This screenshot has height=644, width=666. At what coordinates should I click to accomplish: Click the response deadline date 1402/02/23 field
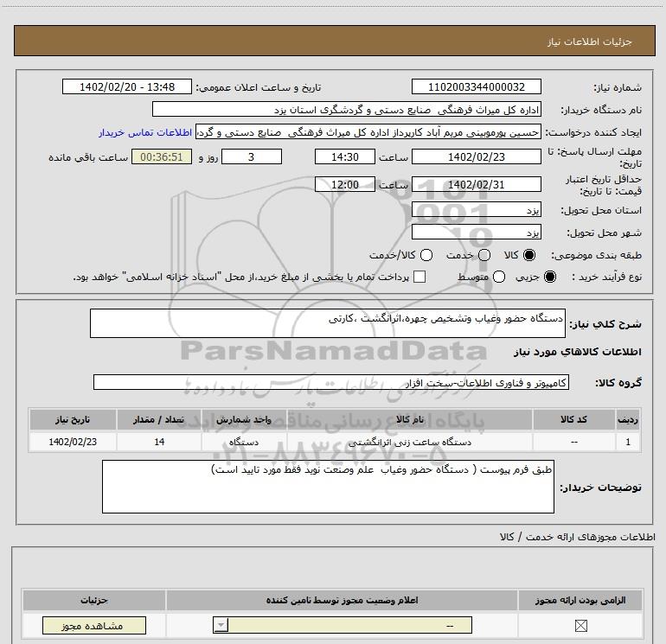point(476,156)
